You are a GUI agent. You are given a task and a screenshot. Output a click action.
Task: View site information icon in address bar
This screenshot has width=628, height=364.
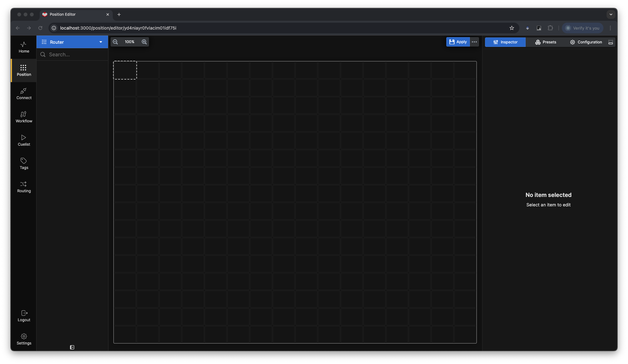(x=54, y=28)
